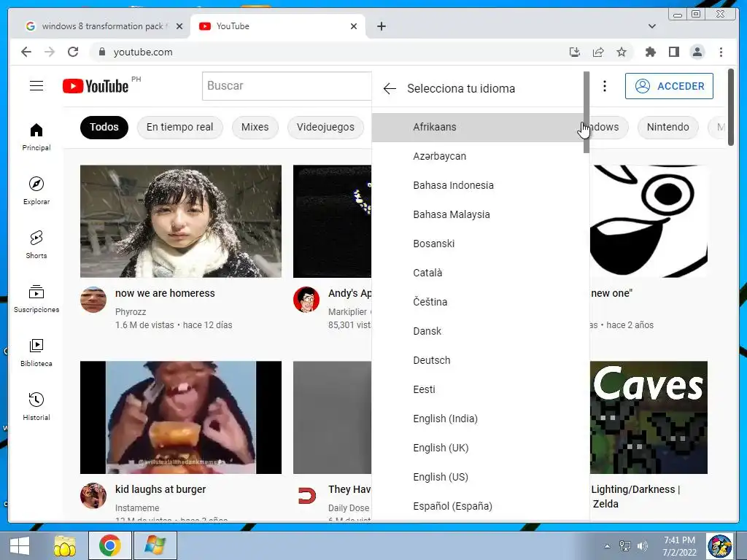This screenshot has width=747, height=560.
Task: Click the Buscar search field
Action: pyautogui.click(x=287, y=86)
